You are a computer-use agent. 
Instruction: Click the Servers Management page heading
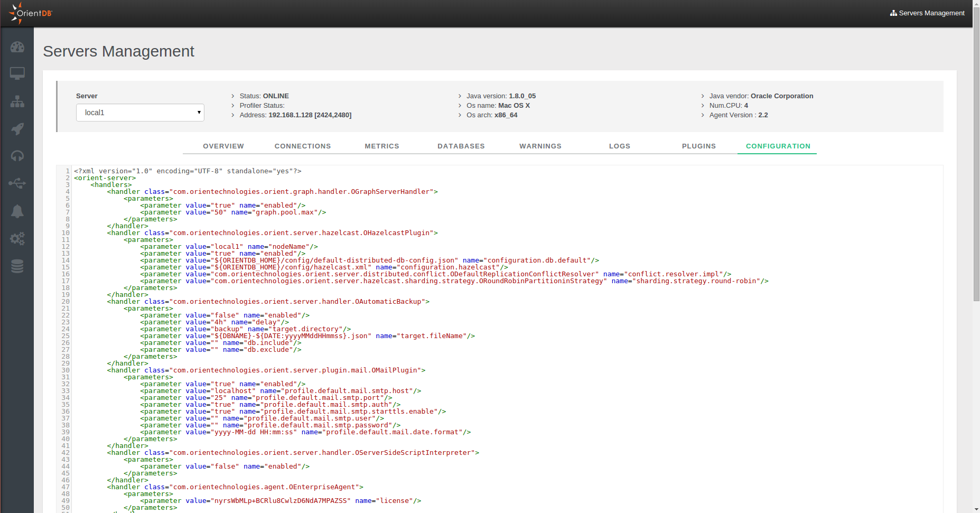[119, 51]
